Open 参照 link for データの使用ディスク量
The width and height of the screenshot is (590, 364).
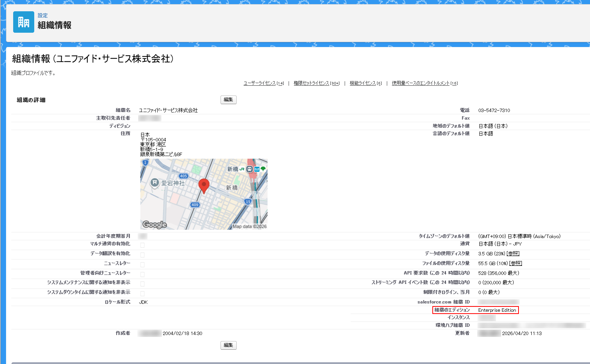click(513, 253)
